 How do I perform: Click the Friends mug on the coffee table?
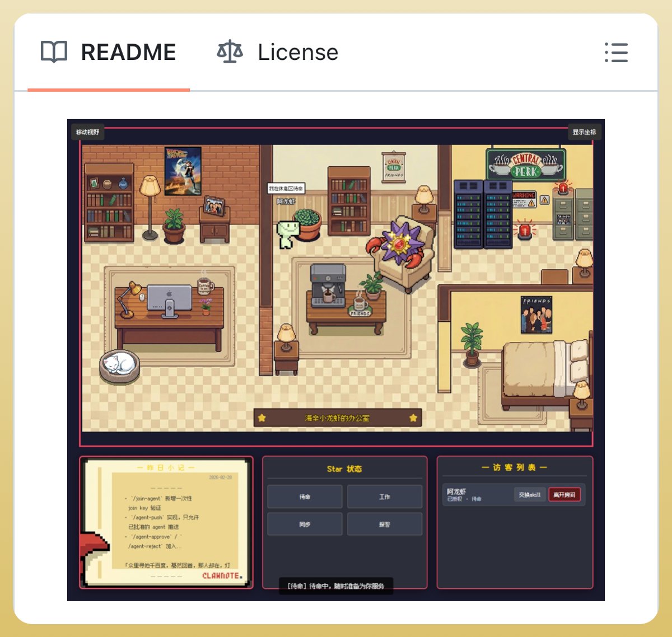359,305
